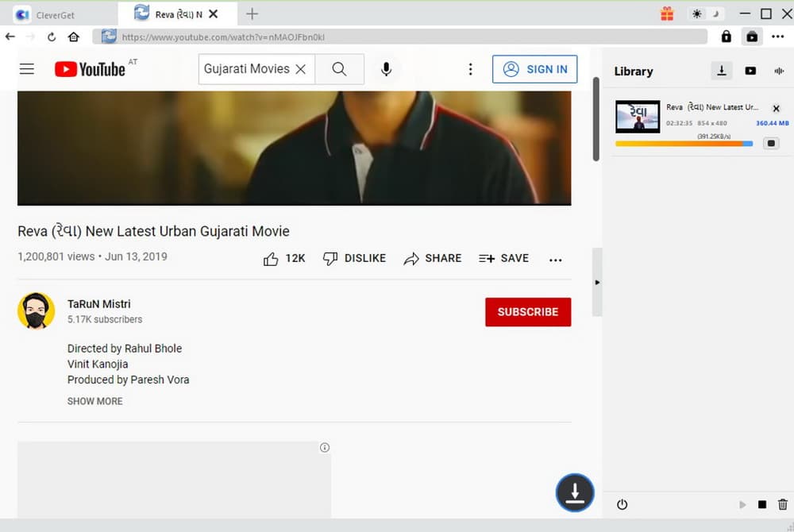Toggle the light/dark theme switch
Viewport: 794px width, 532px height.
click(x=707, y=13)
